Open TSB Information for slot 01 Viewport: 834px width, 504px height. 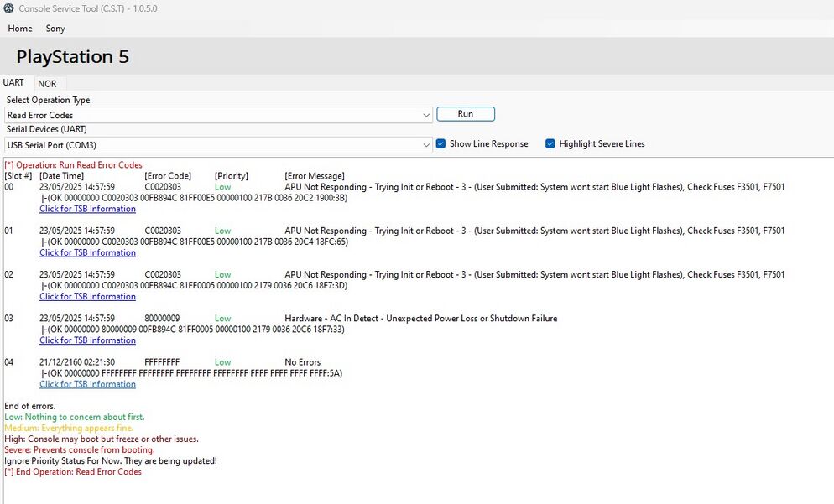87,252
